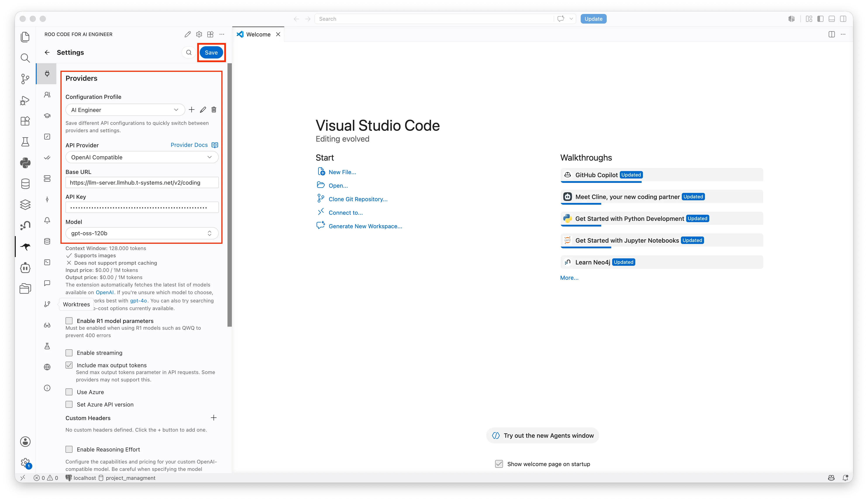Open the API Provider dropdown
This screenshot has width=868, height=501.
142,157
